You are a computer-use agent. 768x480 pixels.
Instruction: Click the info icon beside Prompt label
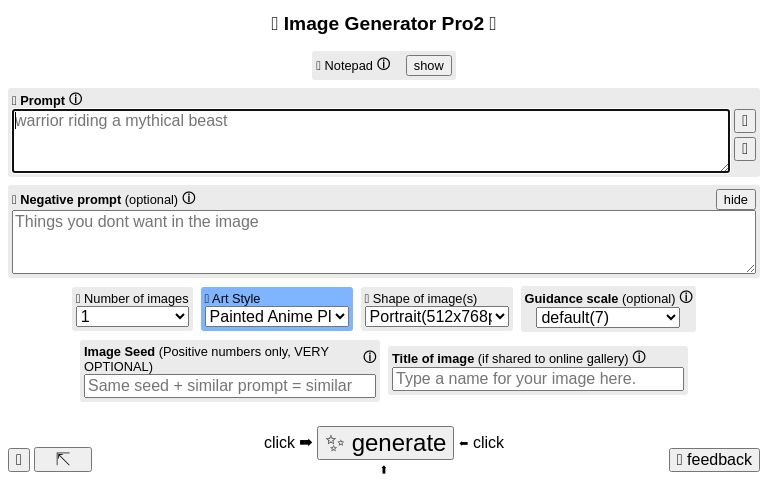[x=75, y=99]
